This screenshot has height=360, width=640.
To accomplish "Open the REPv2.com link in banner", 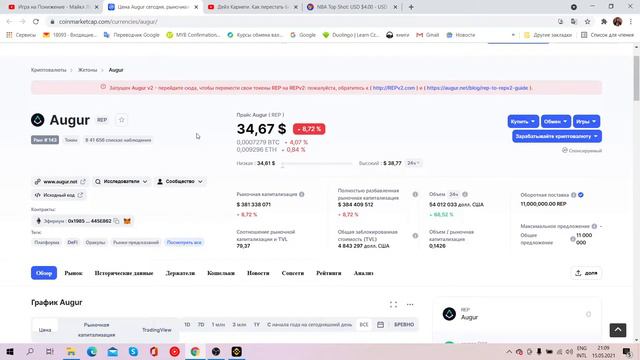I will (394, 88).
